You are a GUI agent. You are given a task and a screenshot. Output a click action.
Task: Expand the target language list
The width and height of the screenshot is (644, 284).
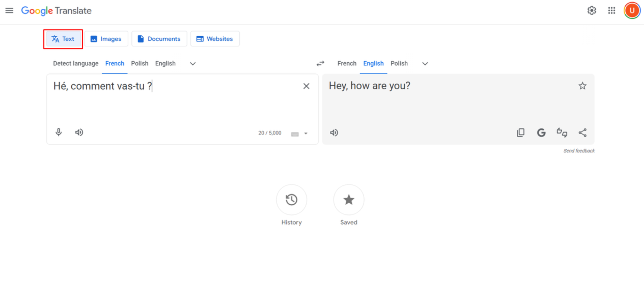tap(425, 64)
